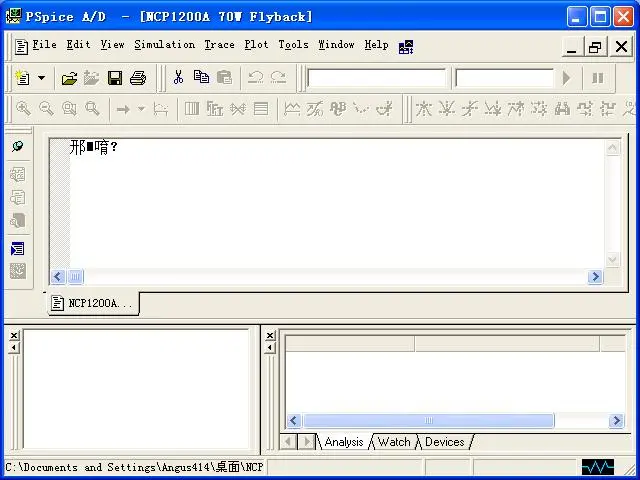The width and height of the screenshot is (640, 480).
Task: Click the Append file folder icon
Action: pyautogui.click(x=91, y=78)
